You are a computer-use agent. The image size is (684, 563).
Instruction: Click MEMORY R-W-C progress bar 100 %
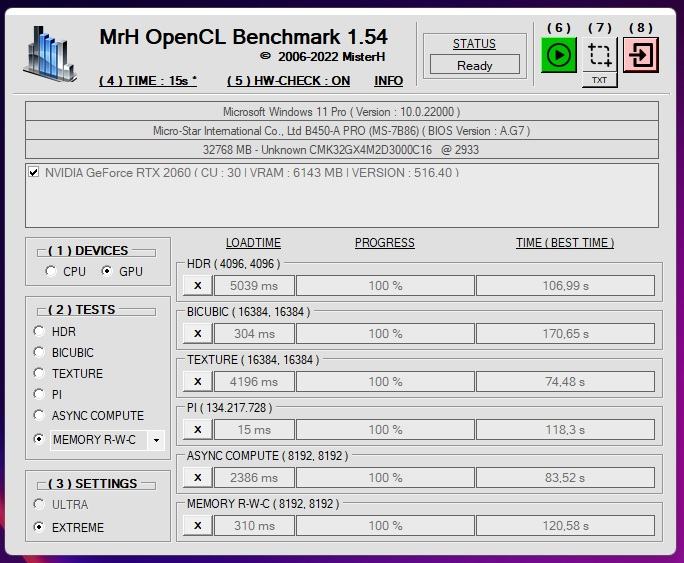point(385,525)
